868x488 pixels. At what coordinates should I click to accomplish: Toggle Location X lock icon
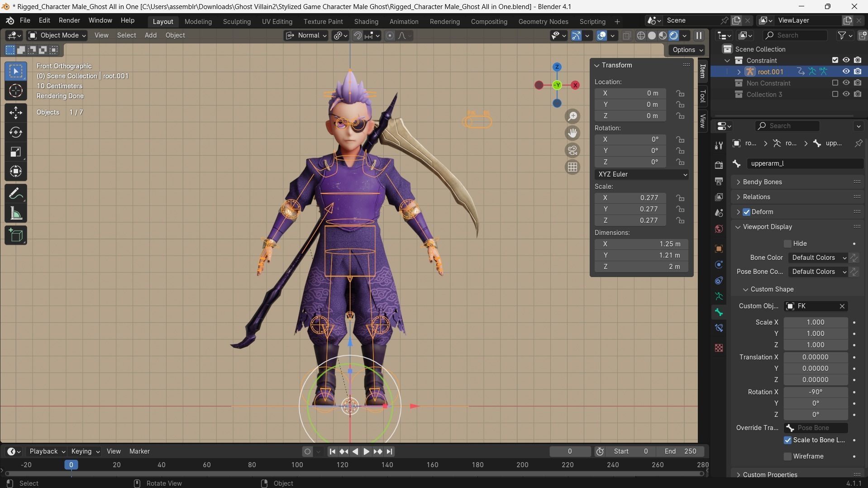tap(680, 93)
